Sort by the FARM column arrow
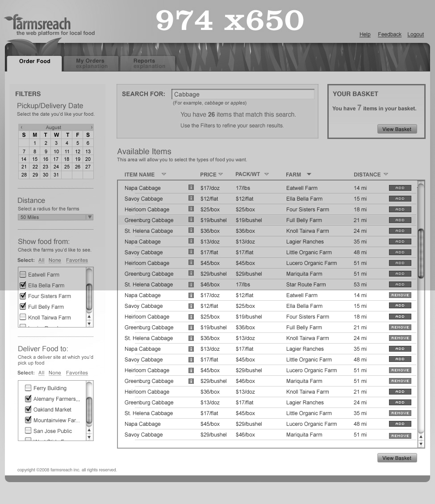Image resolution: width=435 pixels, height=504 pixels. click(x=309, y=174)
